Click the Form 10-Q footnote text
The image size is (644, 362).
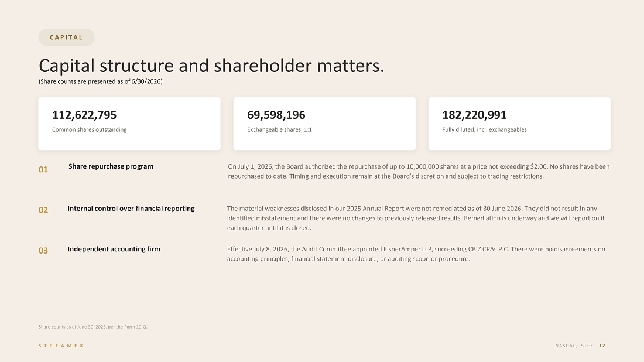[x=93, y=327]
